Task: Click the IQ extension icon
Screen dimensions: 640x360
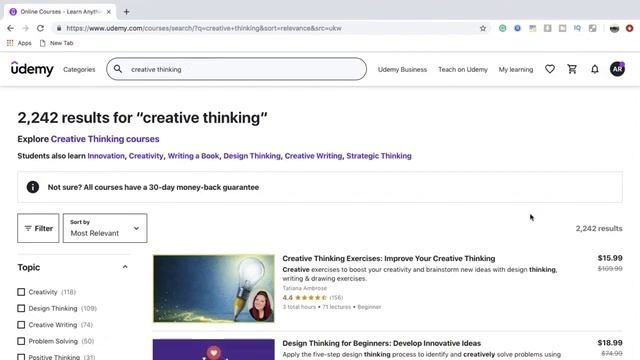Action: coord(577,28)
